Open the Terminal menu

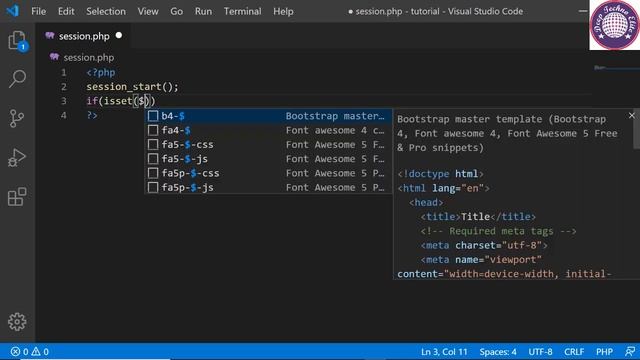(x=242, y=11)
